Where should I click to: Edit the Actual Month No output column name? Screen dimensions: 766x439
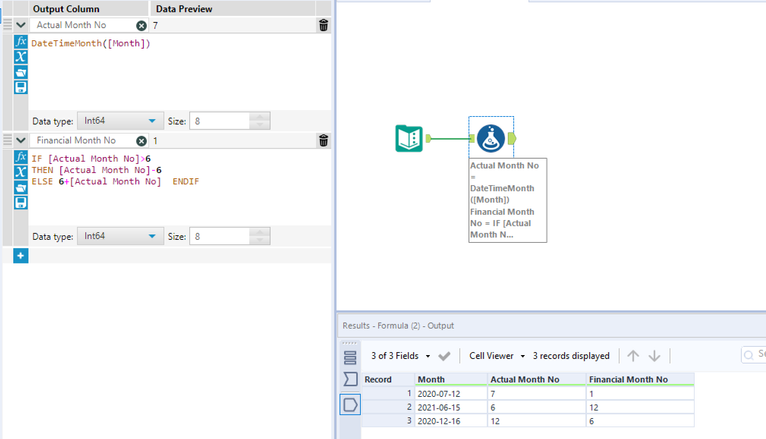(x=83, y=25)
